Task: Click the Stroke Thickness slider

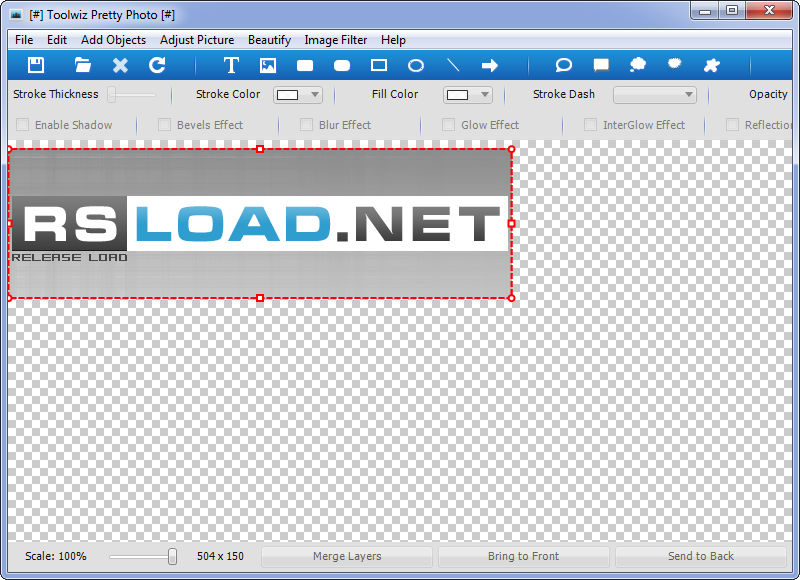Action: pos(132,95)
